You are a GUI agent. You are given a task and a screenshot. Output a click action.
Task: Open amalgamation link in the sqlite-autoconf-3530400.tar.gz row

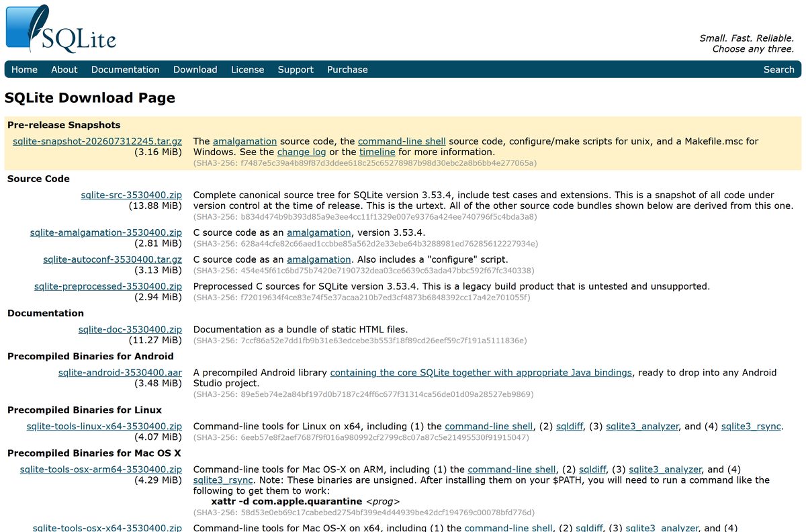point(318,259)
